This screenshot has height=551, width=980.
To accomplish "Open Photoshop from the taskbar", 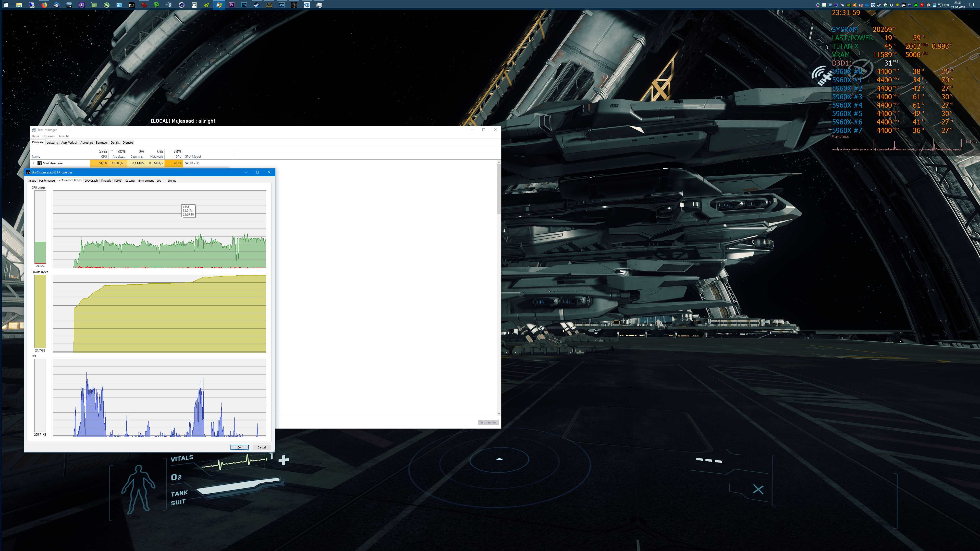I will click(x=244, y=5).
